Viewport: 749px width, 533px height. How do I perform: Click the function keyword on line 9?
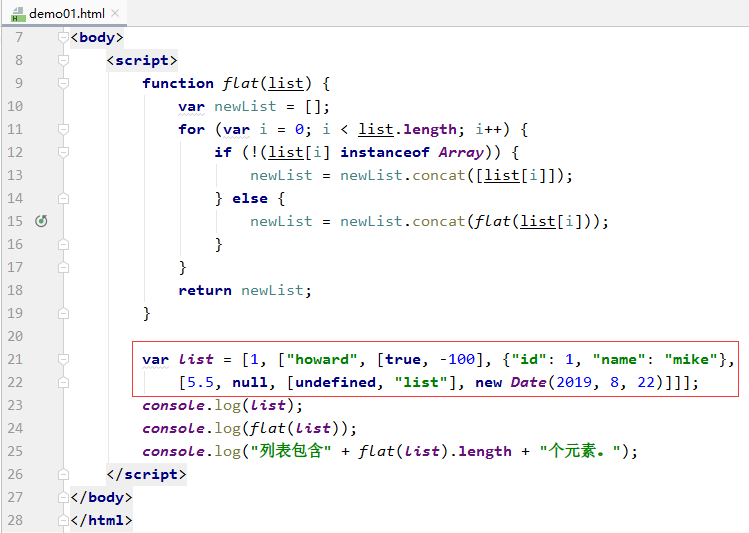178,83
